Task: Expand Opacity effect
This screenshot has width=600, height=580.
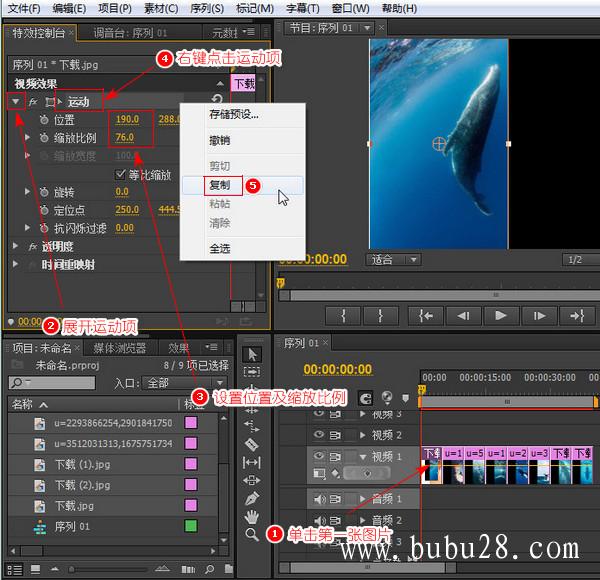Action: point(15,246)
